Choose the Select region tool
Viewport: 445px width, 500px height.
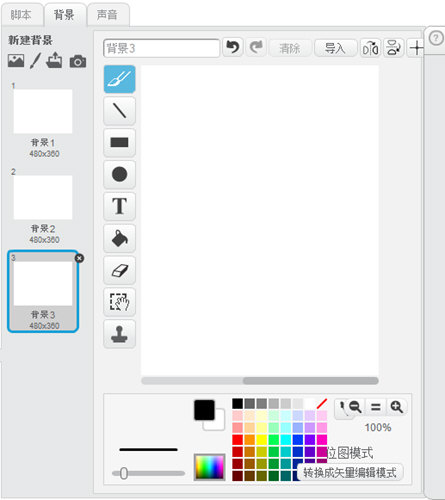[119, 302]
